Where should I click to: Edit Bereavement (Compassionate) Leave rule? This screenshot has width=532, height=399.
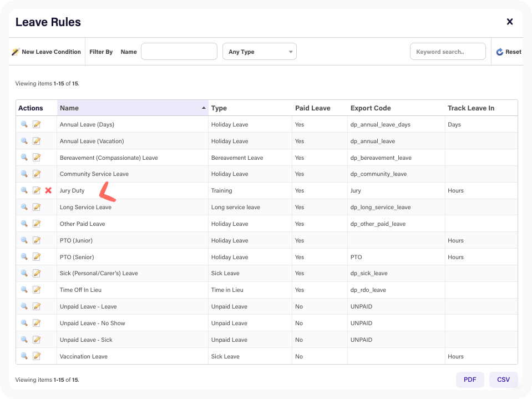[x=37, y=158]
